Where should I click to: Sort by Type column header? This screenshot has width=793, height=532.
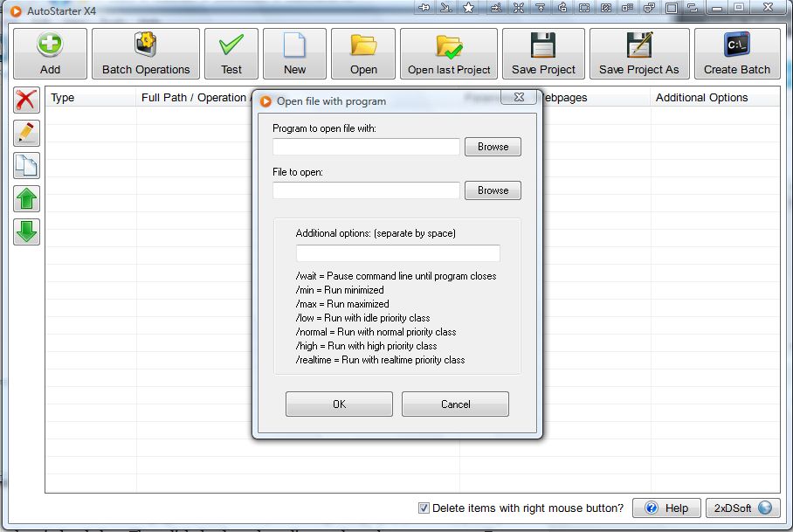[91, 97]
